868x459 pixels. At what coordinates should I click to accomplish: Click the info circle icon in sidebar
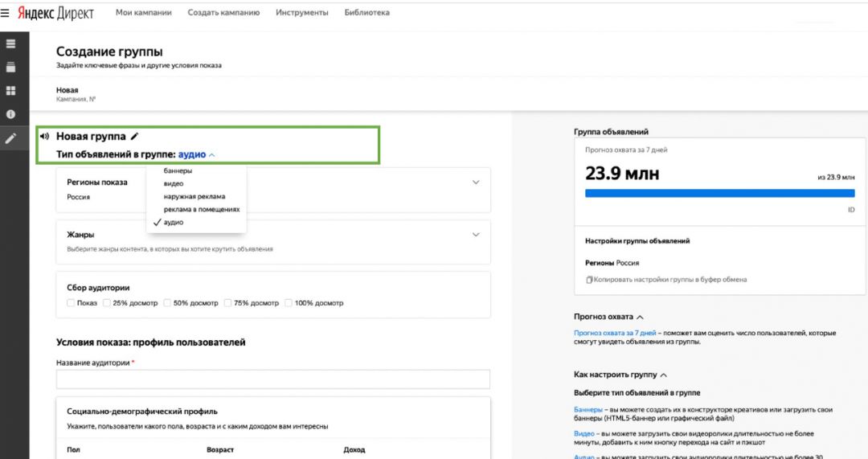pyautogui.click(x=11, y=114)
